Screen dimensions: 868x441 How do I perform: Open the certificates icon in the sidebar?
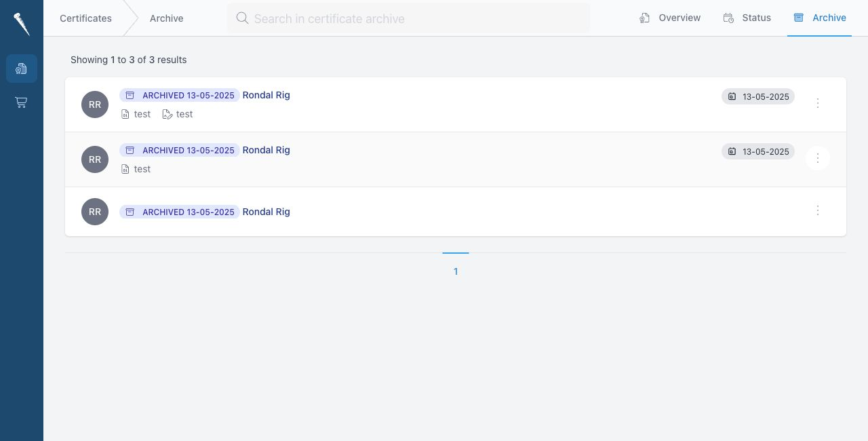tap(22, 69)
